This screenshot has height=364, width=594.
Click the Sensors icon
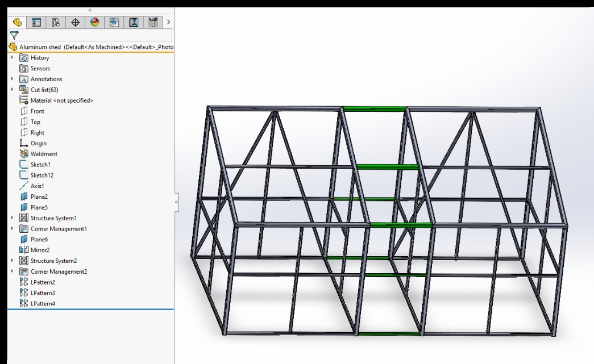(x=24, y=69)
